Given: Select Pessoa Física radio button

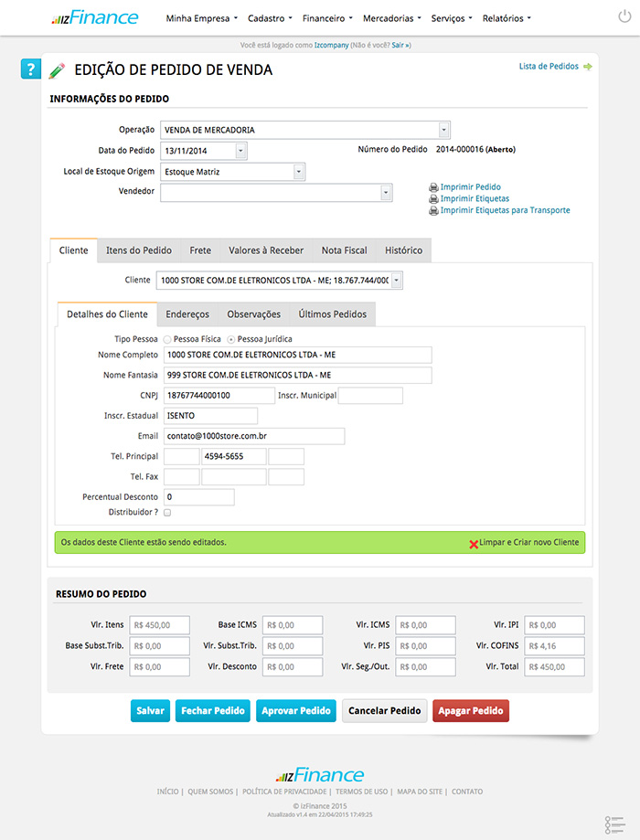Looking at the screenshot, I should click(x=166, y=339).
